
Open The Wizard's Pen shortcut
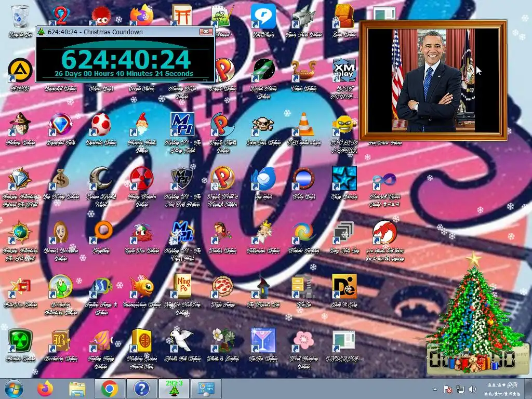click(263, 286)
